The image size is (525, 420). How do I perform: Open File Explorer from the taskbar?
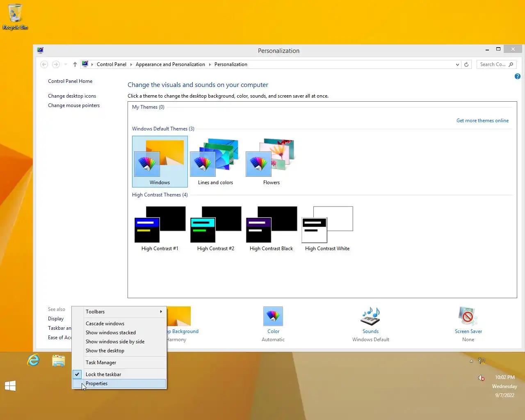coord(59,361)
